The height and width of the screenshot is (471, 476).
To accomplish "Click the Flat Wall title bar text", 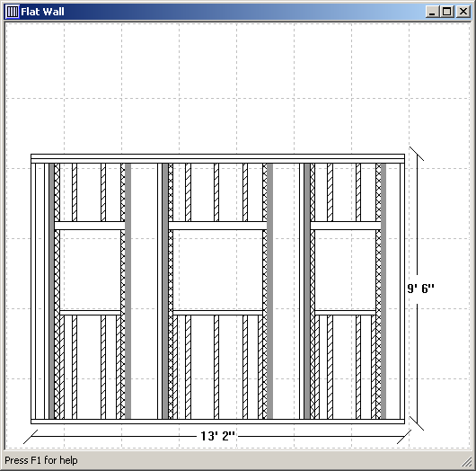I will click(42, 12).
